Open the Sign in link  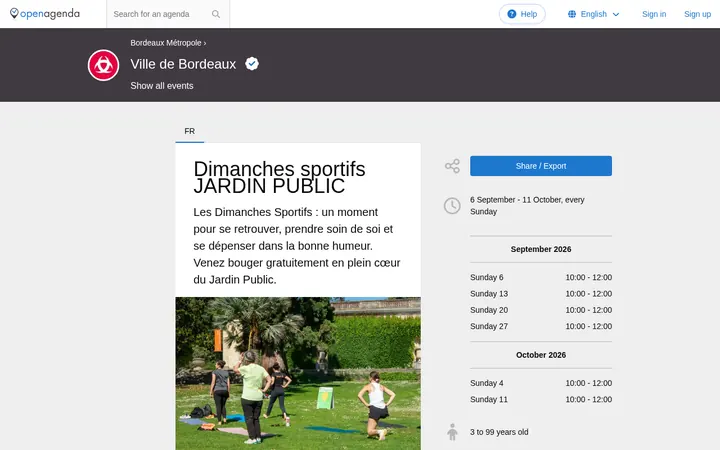654,14
